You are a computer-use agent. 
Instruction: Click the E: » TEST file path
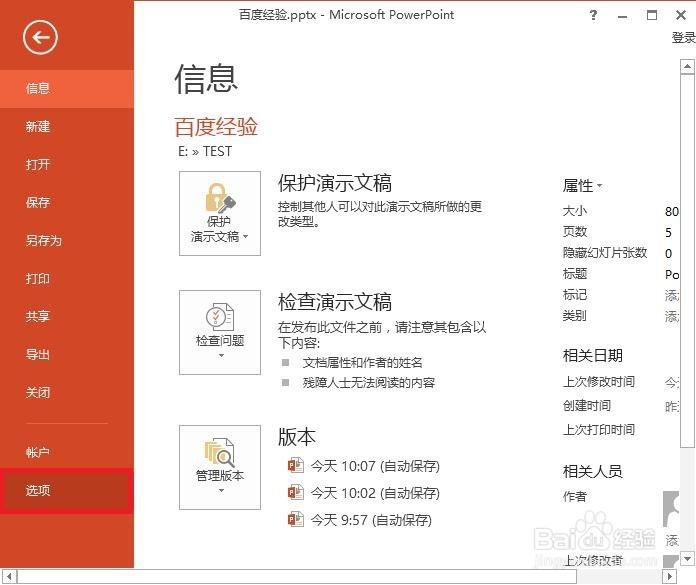pos(205,151)
